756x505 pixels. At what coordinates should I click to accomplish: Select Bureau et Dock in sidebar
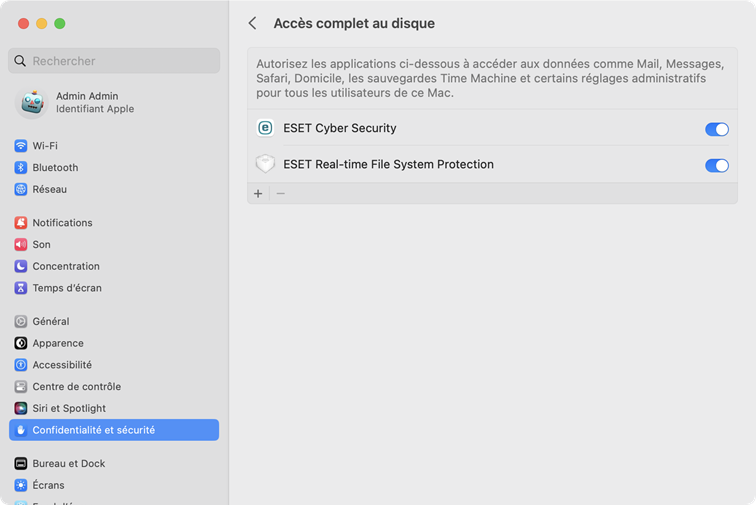point(68,464)
